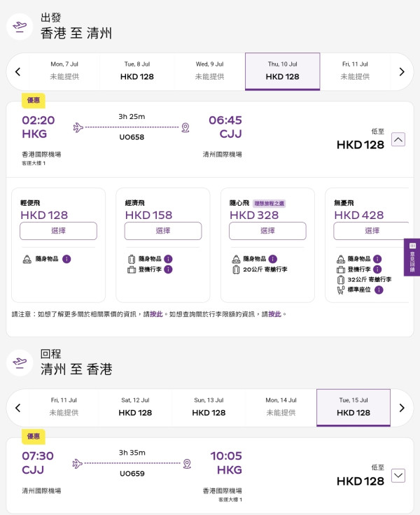Choose the 無憂飛 HKD 428 fare
420x515 pixels.
tap(372, 231)
